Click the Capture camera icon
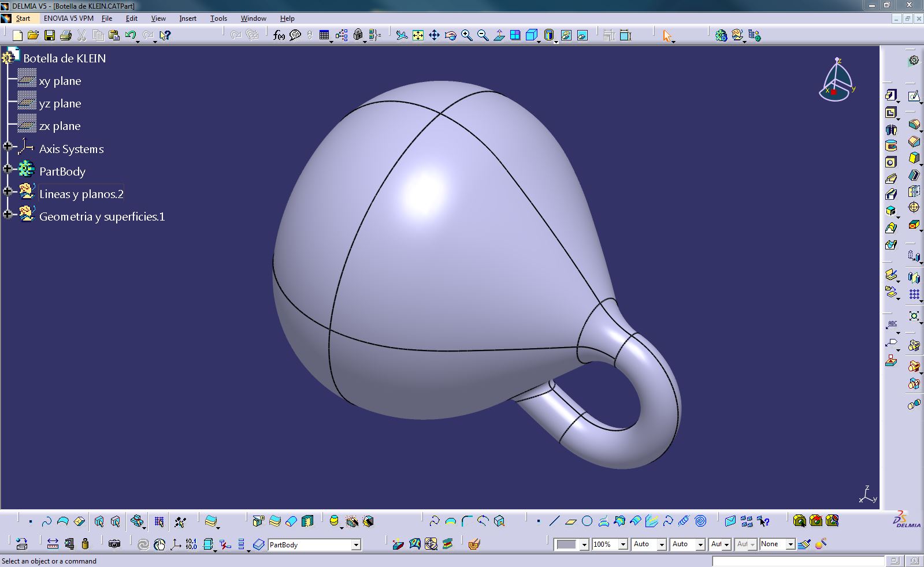Viewport: 924px width, 567px height. click(114, 544)
